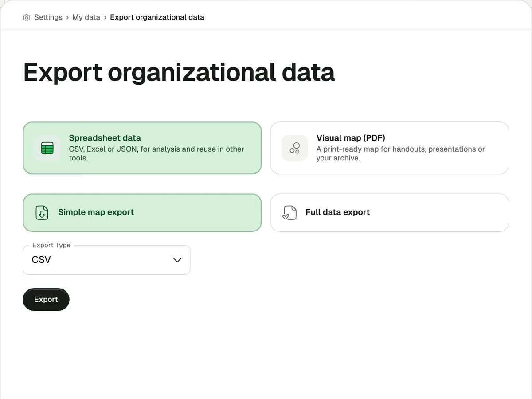Click the black Export button
The height and width of the screenshot is (399, 532).
tap(46, 300)
